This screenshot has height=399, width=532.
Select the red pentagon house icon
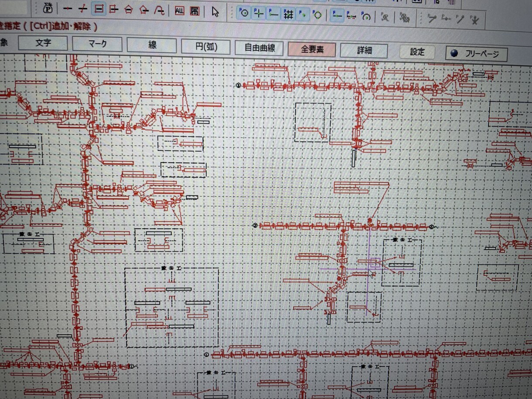[x=129, y=10]
